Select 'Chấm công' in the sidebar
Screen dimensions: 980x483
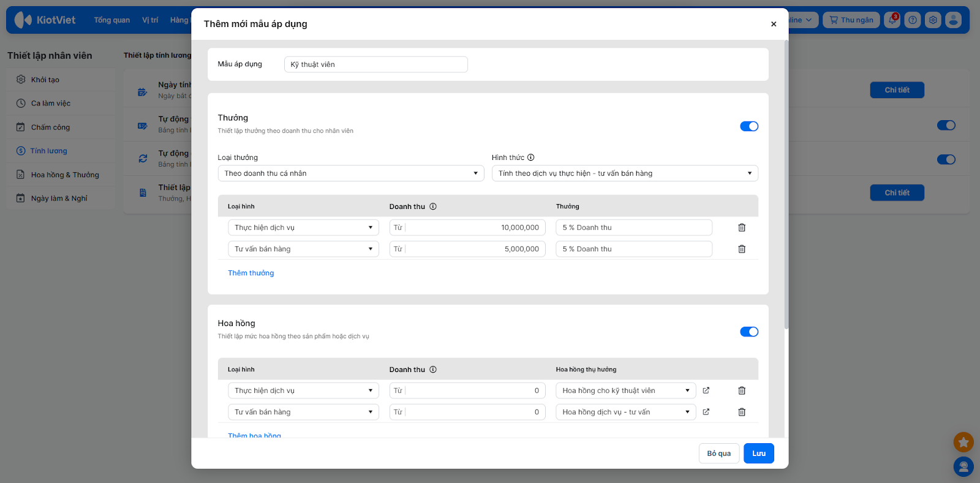coord(50,127)
